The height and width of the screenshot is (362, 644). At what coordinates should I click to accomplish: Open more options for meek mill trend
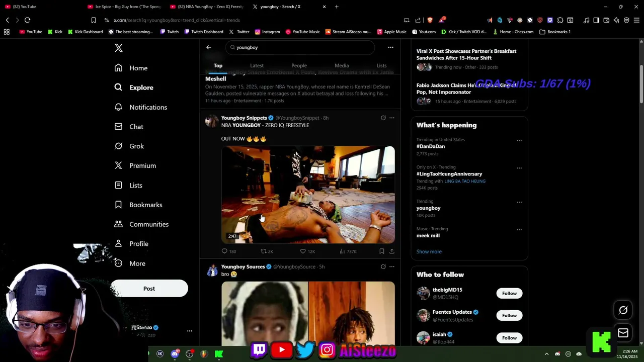pyautogui.click(x=519, y=230)
